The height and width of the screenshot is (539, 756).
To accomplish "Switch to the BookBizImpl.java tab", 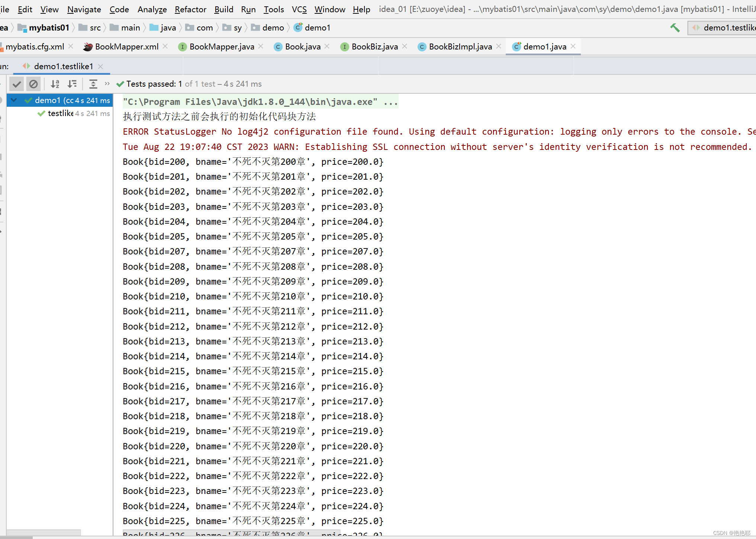I will [x=460, y=46].
